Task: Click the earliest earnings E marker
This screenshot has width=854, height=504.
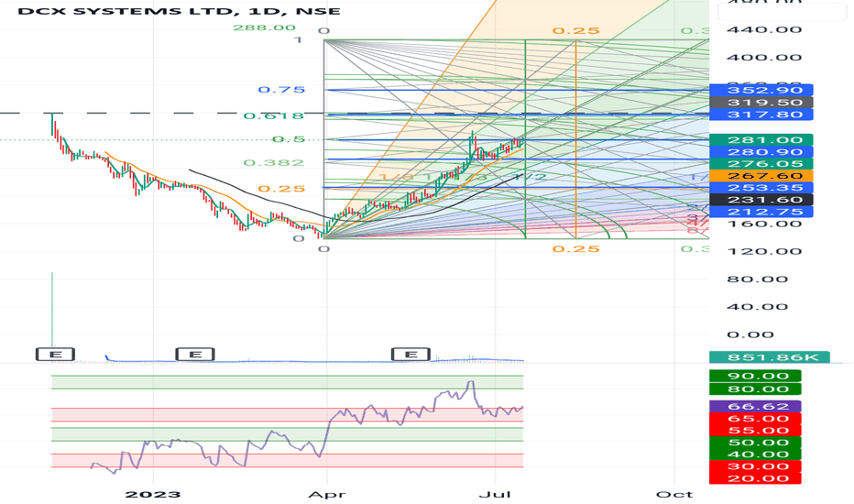Action: [x=55, y=355]
